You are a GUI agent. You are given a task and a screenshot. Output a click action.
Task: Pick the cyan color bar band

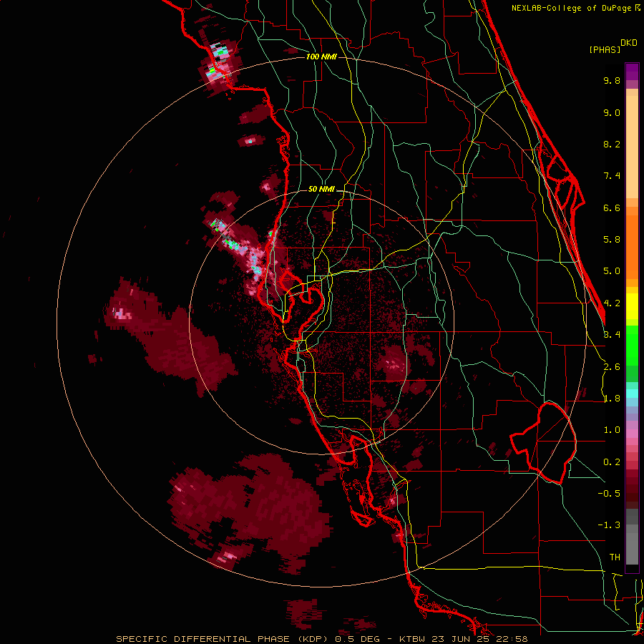pyautogui.click(x=632, y=394)
